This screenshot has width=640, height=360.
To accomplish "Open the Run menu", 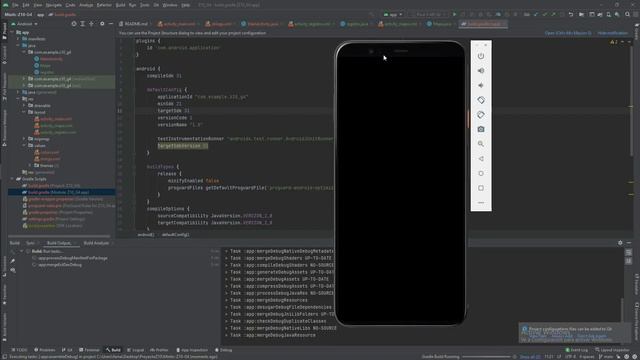I will pos(132,5).
